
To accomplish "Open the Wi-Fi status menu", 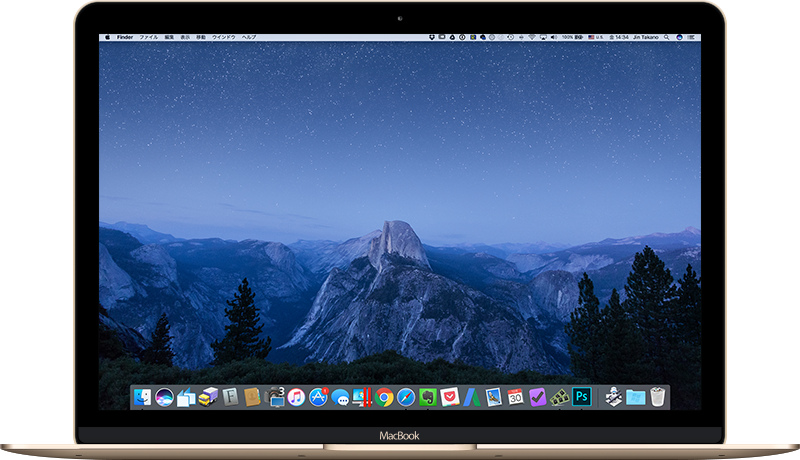I will pyautogui.click(x=532, y=37).
